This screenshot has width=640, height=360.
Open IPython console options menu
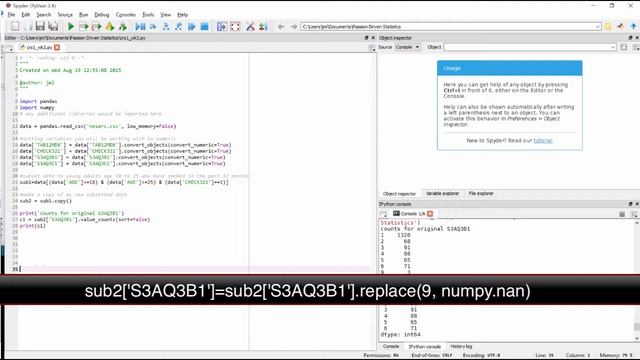[x=634, y=214]
